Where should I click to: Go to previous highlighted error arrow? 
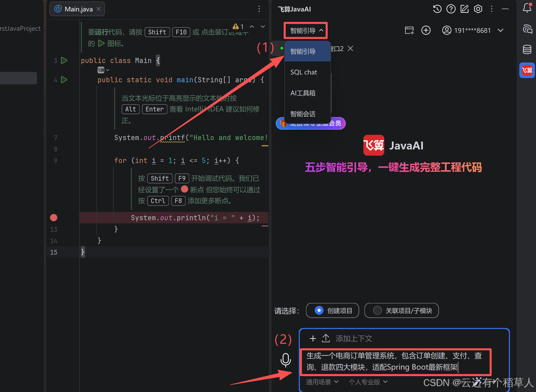[252, 27]
